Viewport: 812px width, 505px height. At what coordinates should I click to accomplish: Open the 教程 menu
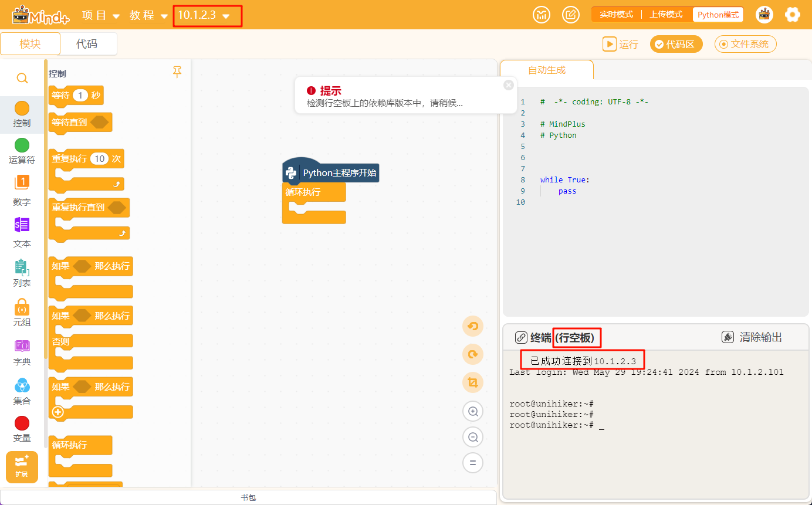tap(149, 15)
